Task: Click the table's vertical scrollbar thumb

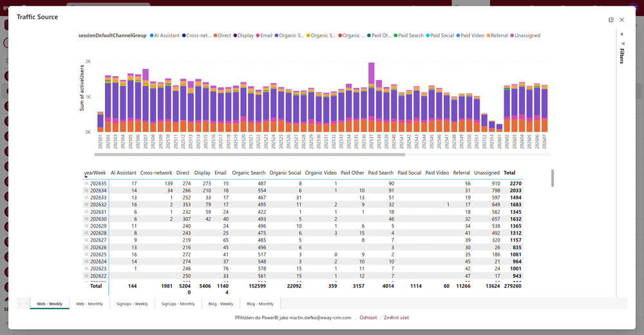Action: point(553,178)
